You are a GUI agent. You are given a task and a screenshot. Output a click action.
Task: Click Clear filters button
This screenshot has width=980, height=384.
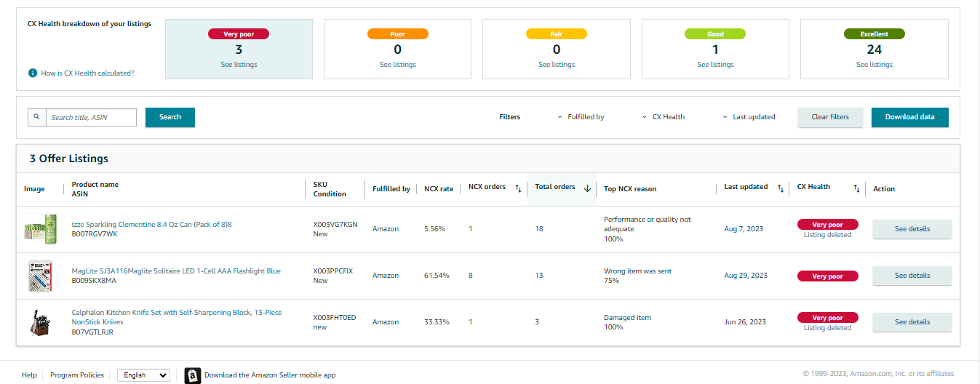pyautogui.click(x=830, y=117)
